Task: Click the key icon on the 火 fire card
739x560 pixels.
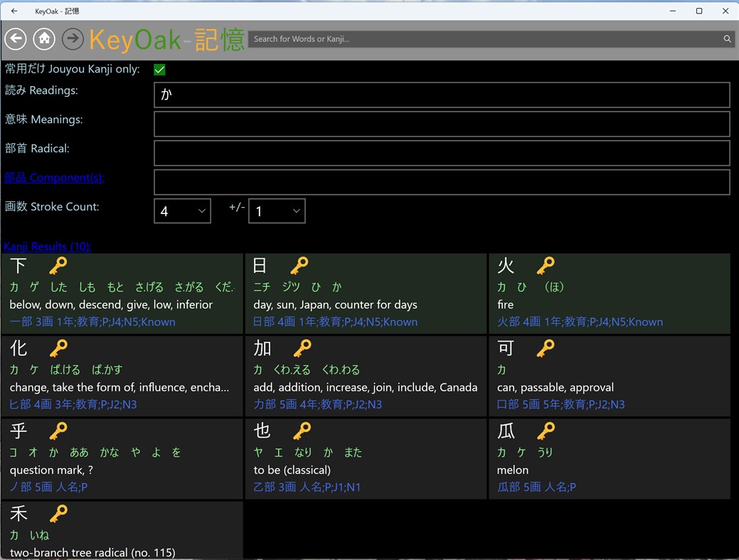Action: point(545,264)
